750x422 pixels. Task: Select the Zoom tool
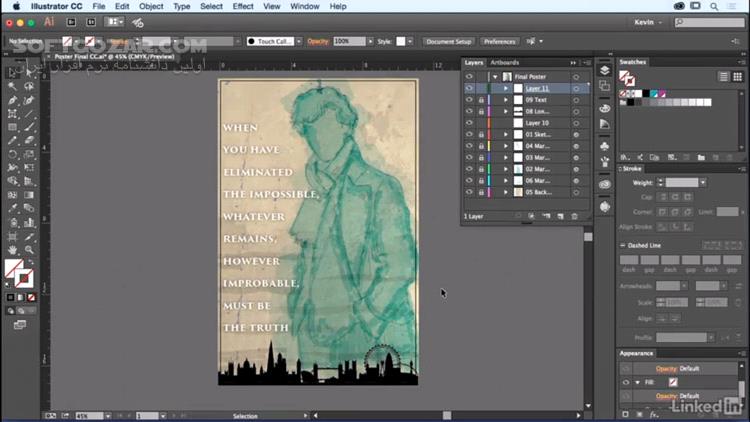[x=29, y=250]
